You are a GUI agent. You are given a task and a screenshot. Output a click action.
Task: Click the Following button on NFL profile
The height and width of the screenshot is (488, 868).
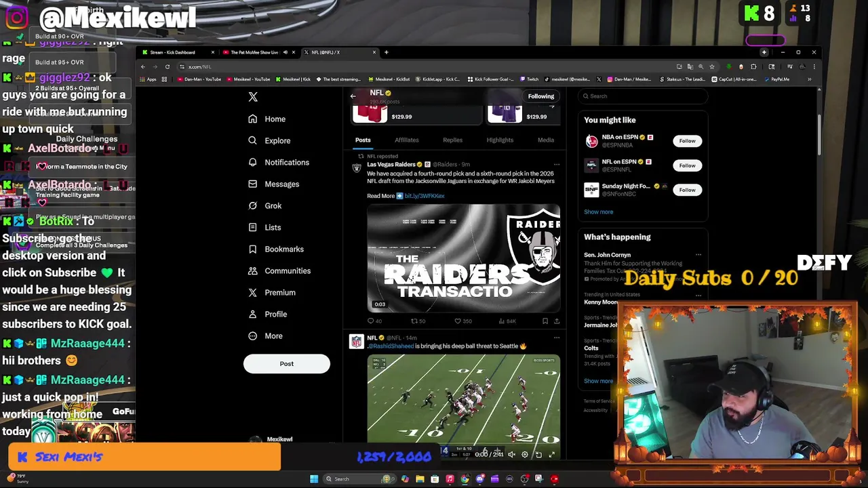pos(541,96)
